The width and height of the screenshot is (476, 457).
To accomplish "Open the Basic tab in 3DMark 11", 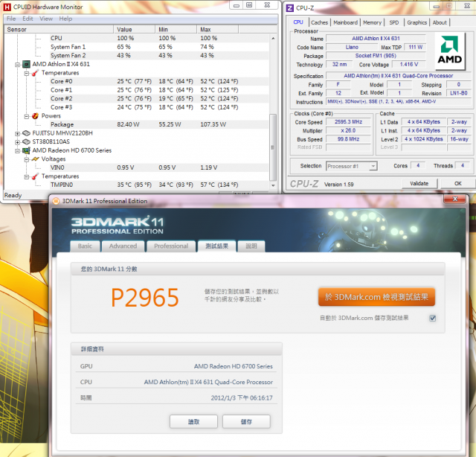I will pos(85,246).
